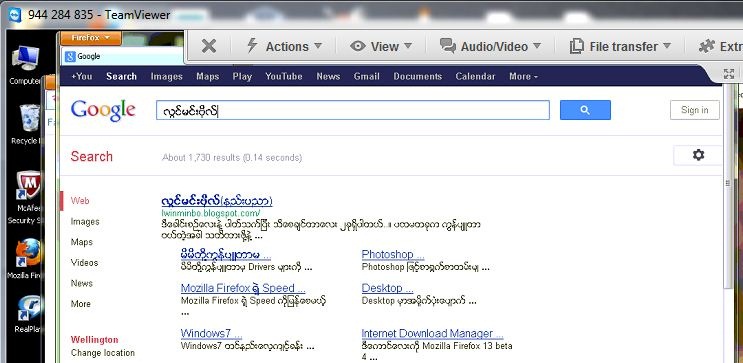The height and width of the screenshot is (363, 743).
Task: Expand More in left search sidebar
Action: coord(80,304)
